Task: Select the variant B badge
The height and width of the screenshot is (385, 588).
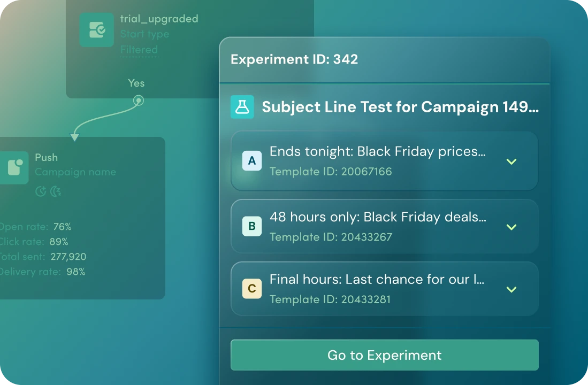Action: 252,226
